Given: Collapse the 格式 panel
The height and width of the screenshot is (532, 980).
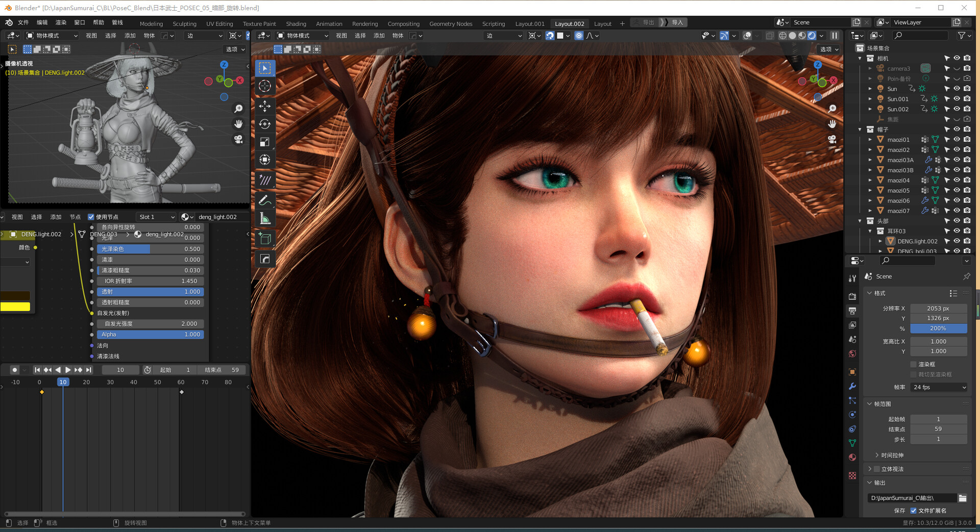Looking at the screenshot, I should pyautogui.click(x=870, y=293).
